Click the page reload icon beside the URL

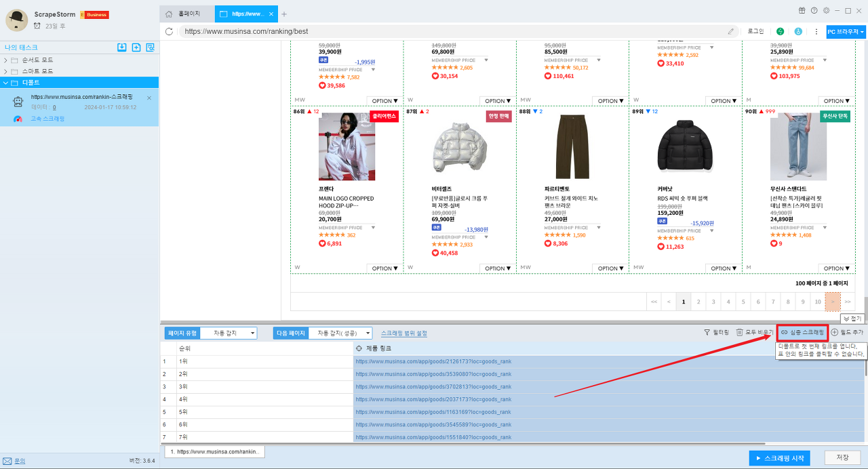click(170, 31)
